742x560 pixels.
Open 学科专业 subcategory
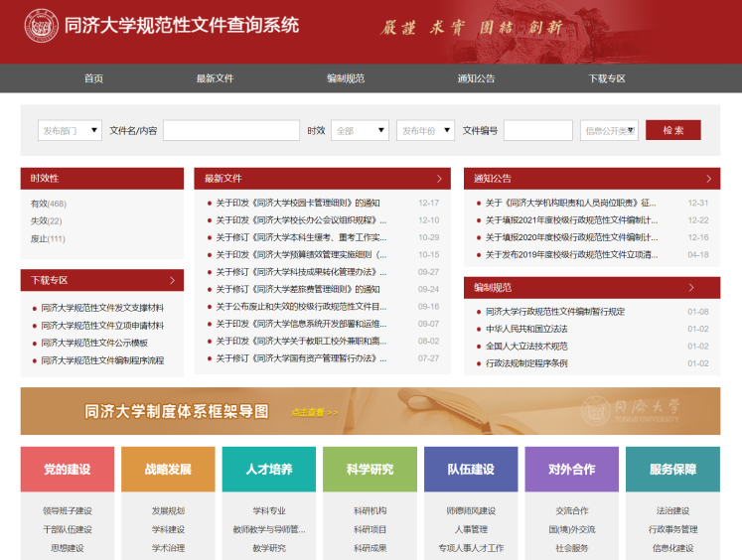pos(269,510)
